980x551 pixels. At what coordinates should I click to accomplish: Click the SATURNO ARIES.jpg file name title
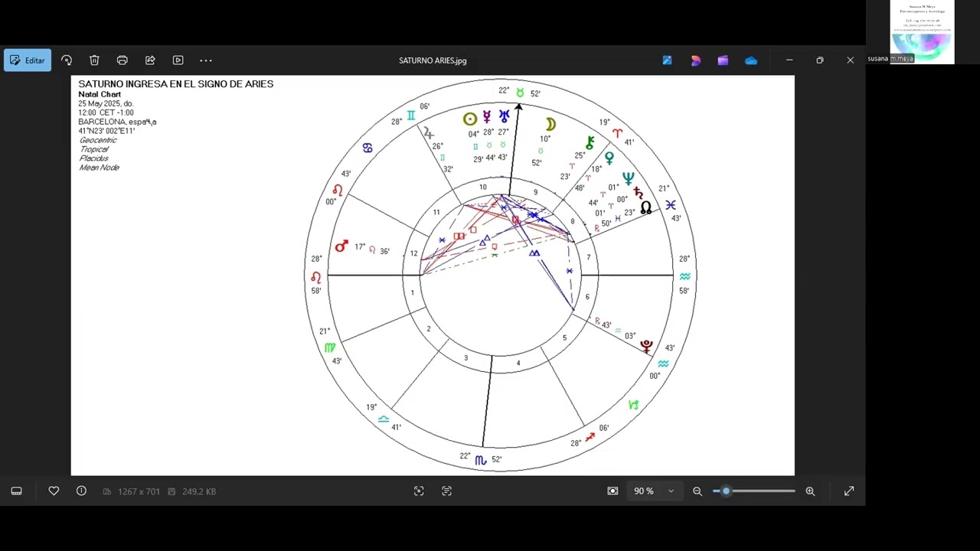[x=433, y=60]
